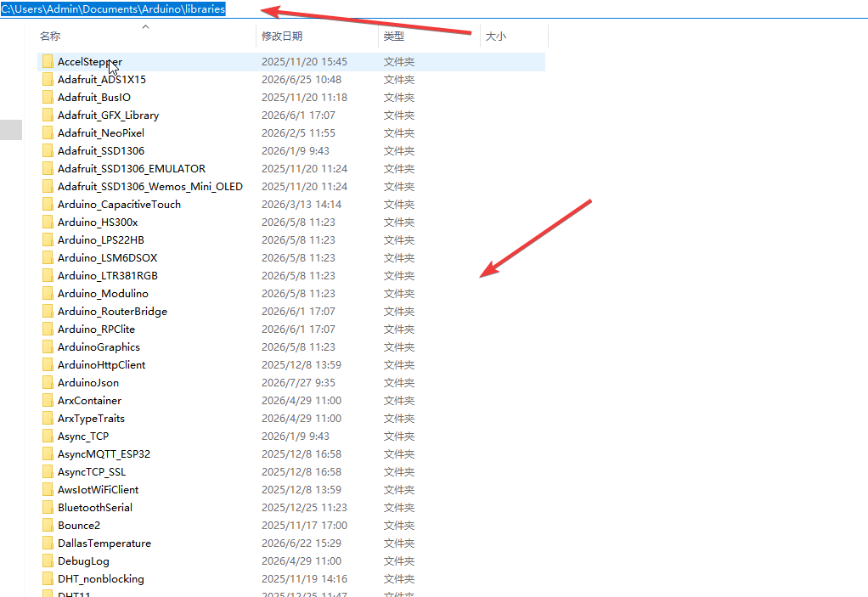Click the AsyncMQTT_ESP32 folder icon
The width and height of the screenshot is (868, 597).
tap(48, 454)
